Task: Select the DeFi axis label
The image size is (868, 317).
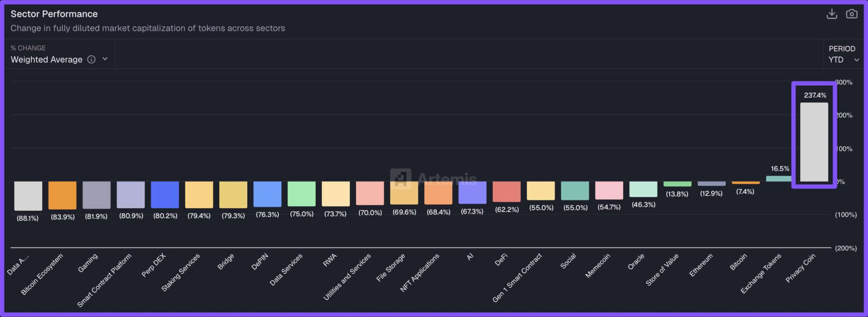Action: point(501,259)
